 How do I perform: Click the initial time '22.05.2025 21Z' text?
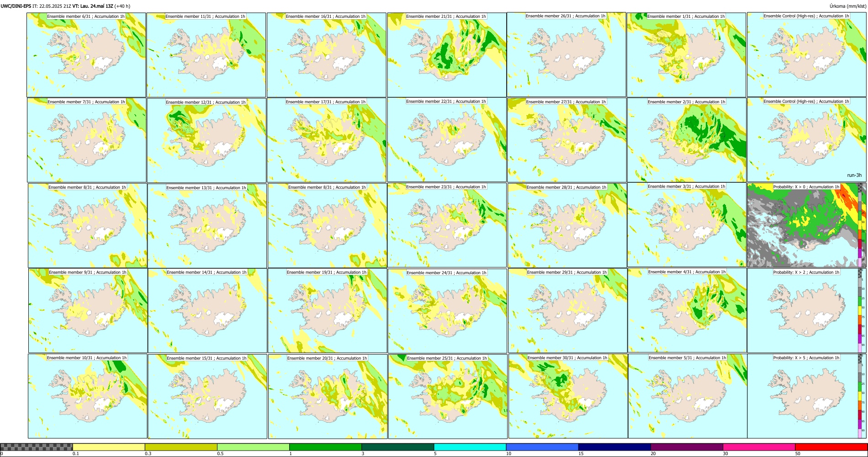pyautogui.click(x=55, y=6)
